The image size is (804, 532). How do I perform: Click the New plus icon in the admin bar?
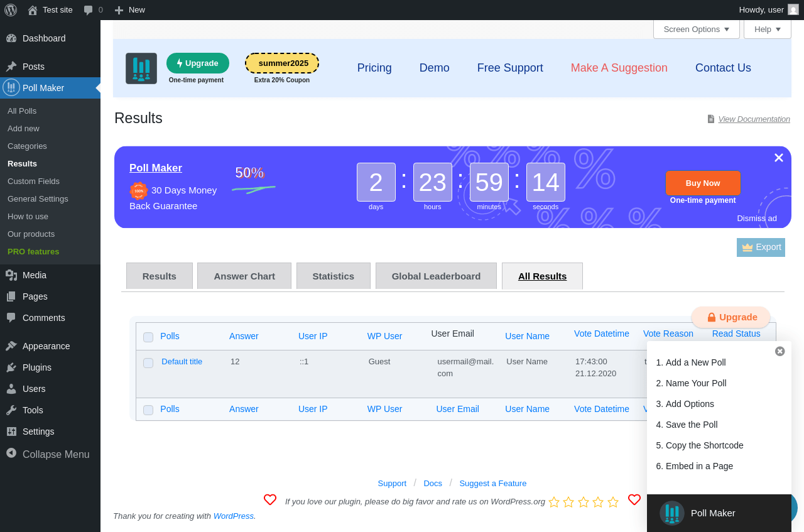click(x=119, y=10)
